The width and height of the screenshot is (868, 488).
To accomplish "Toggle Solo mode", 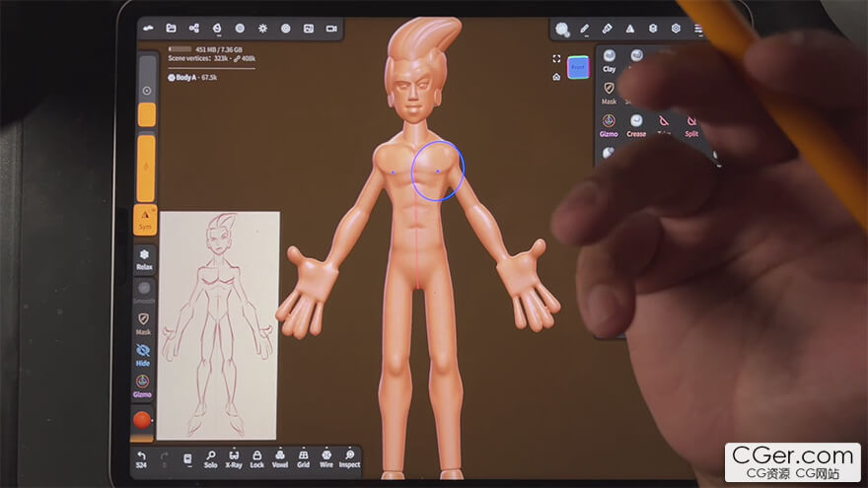I will [210, 459].
